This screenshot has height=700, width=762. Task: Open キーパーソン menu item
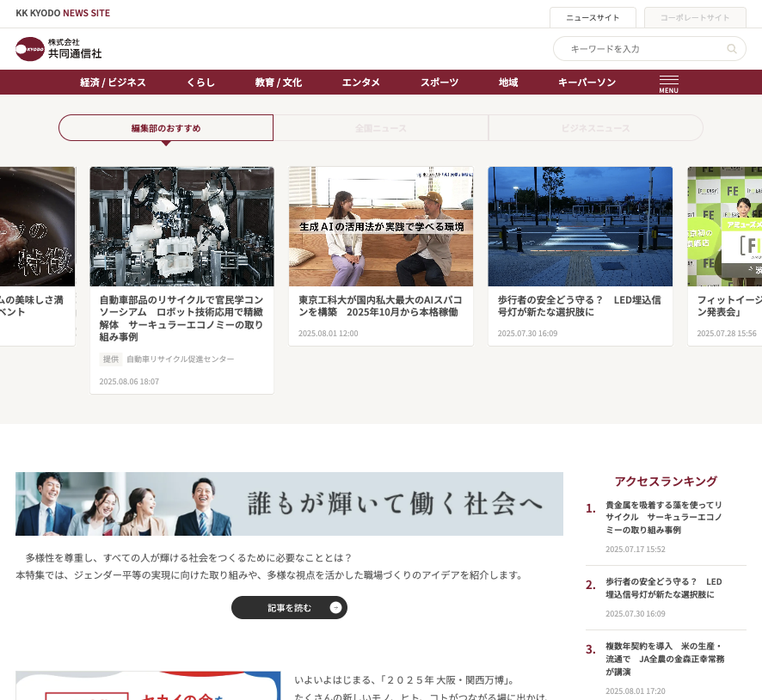click(x=587, y=82)
